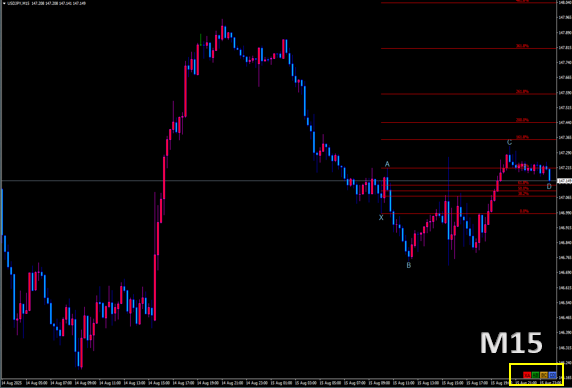Toggle the green AB leg button

point(535,375)
